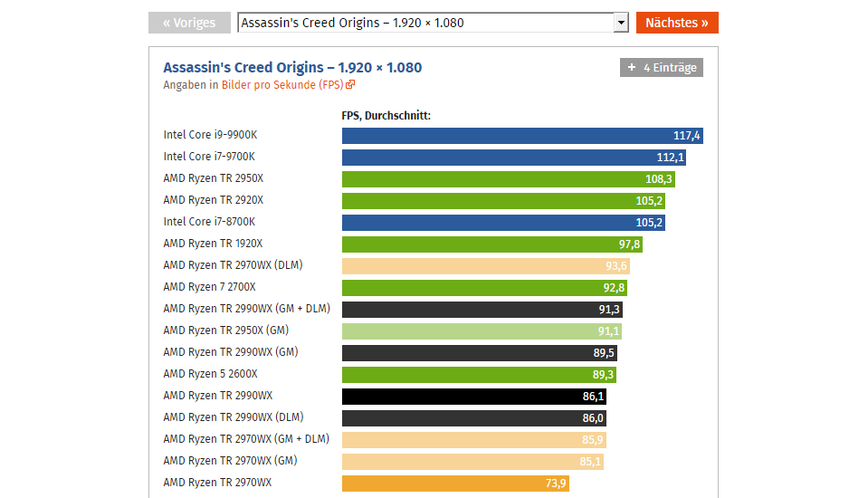
Task: Click the Intel Core i7-9700K 112,1 bar
Action: [513, 158]
